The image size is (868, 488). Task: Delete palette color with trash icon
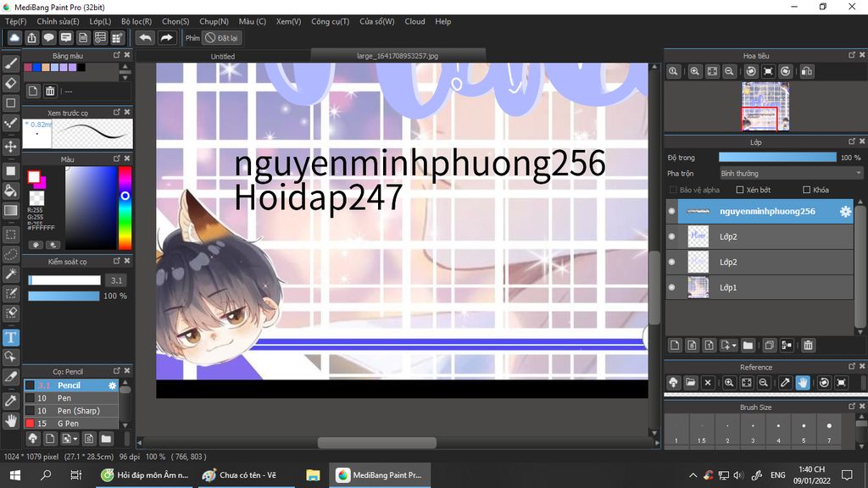(50, 91)
